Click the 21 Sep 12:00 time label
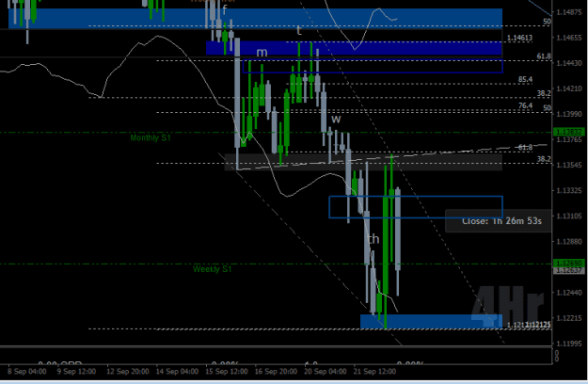588x384 pixels. pos(374,372)
